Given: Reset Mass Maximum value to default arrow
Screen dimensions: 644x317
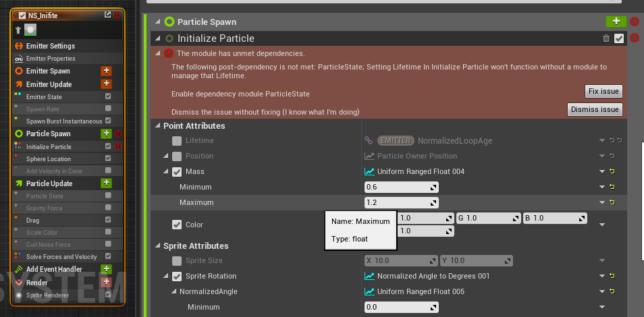Looking at the screenshot, I should coord(612,202).
